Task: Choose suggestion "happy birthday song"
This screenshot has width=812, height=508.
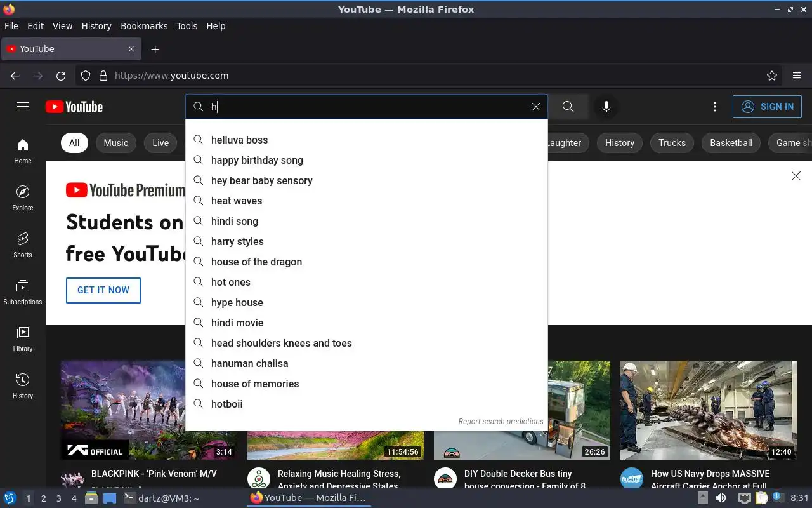Action: (x=367, y=160)
